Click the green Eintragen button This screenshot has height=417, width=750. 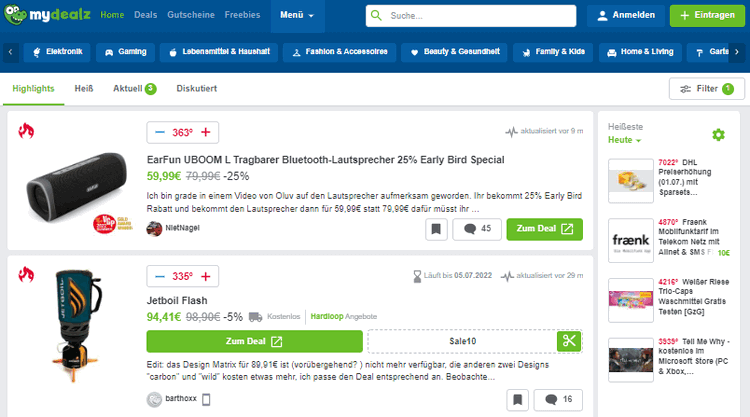707,15
